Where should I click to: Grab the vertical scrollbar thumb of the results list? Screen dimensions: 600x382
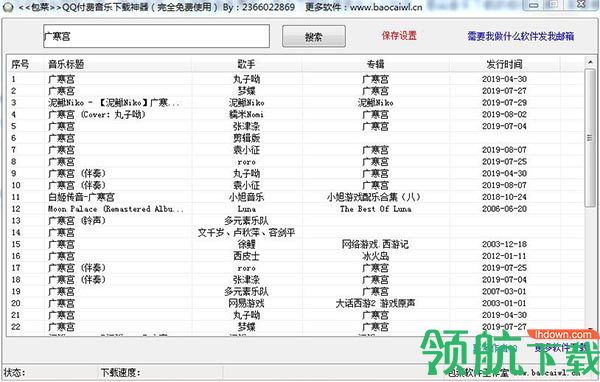coord(590,138)
